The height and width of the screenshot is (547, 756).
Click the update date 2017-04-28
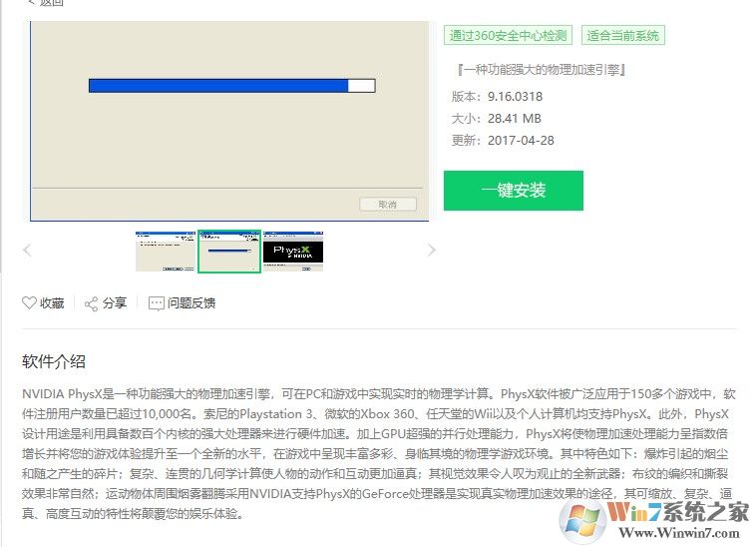(521, 141)
